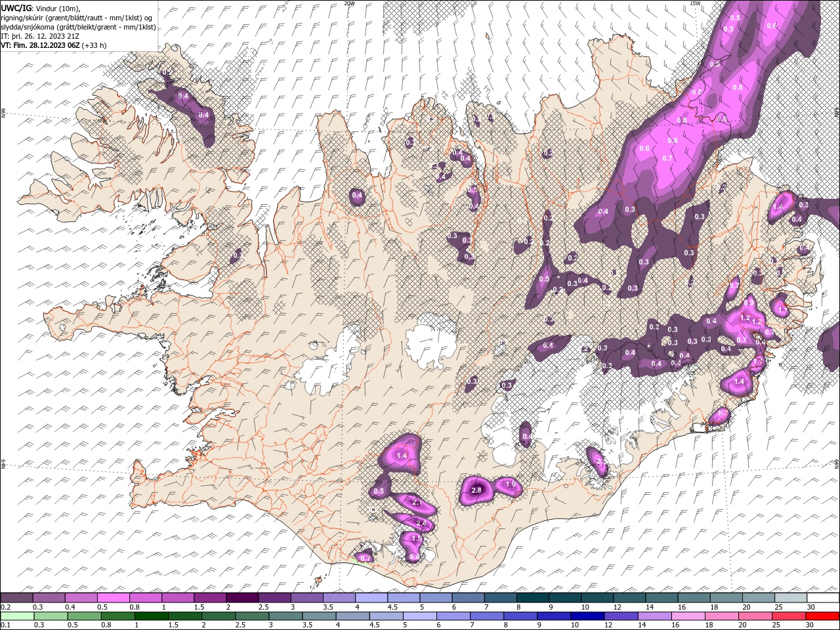Click the 'slydda/snjókoma' legend description line
This screenshot has height=630, width=840.
[x=78, y=27]
